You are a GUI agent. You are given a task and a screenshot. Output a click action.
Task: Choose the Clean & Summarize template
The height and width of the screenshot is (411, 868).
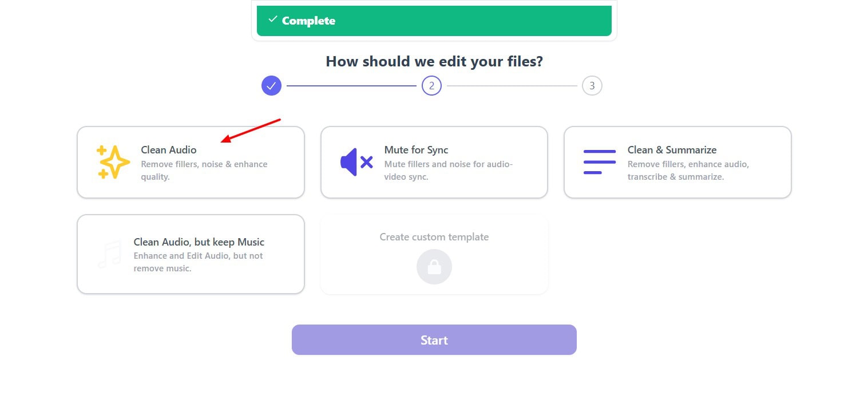(677, 163)
